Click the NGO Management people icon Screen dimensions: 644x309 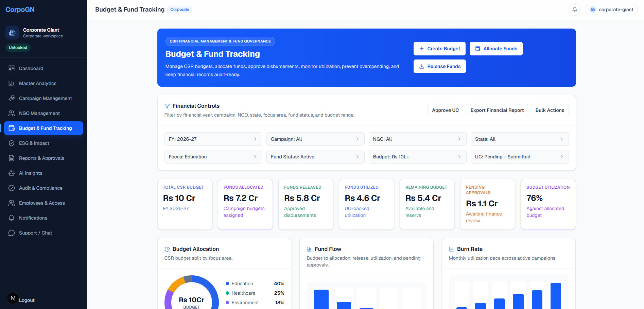pos(12,113)
